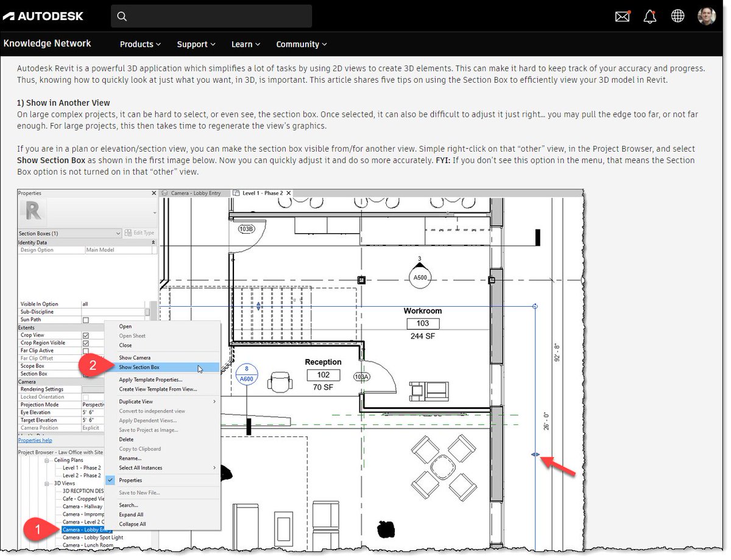The image size is (731, 560).
Task: Click the 103B door tag
Action: (x=246, y=229)
